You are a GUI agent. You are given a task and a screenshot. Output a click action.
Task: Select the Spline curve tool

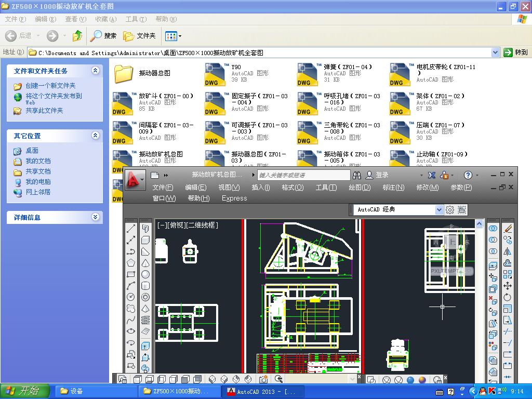pos(131,320)
